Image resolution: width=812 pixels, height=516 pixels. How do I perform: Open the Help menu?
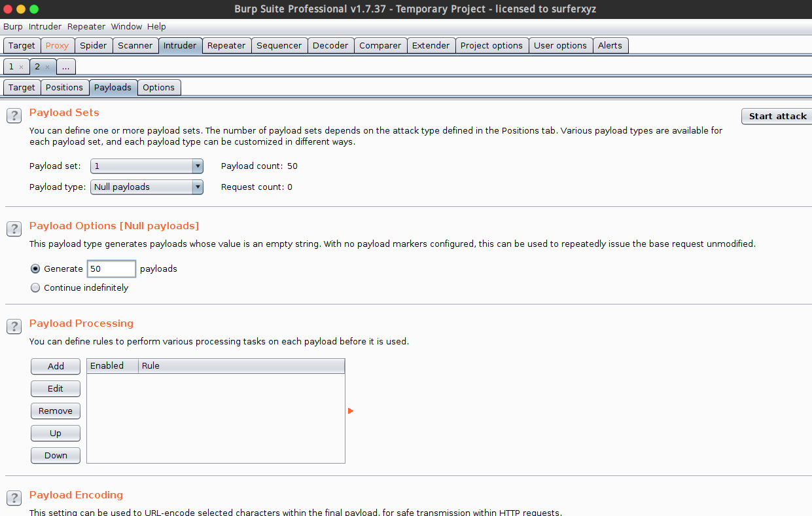(156, 27)
